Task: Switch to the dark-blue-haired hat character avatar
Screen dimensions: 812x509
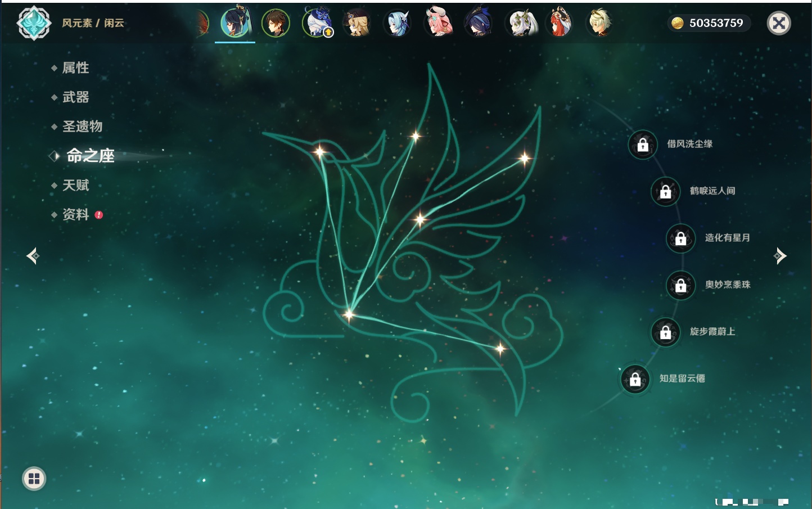Action: coord(479,23)
